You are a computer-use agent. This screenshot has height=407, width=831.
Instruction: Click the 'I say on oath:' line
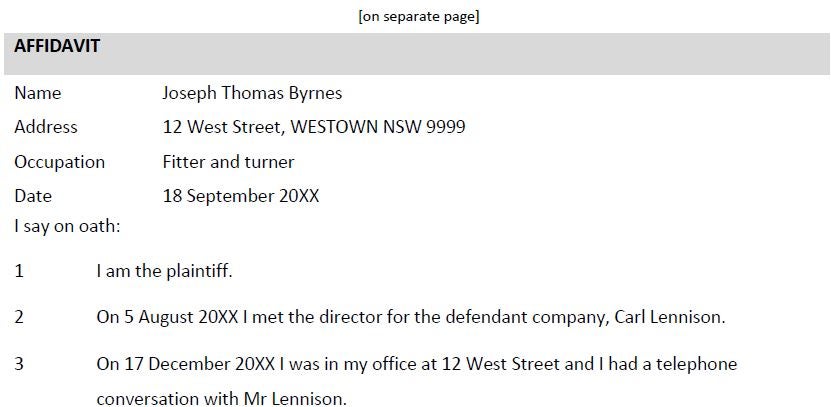pyautogui.click(x=67, y=226)
